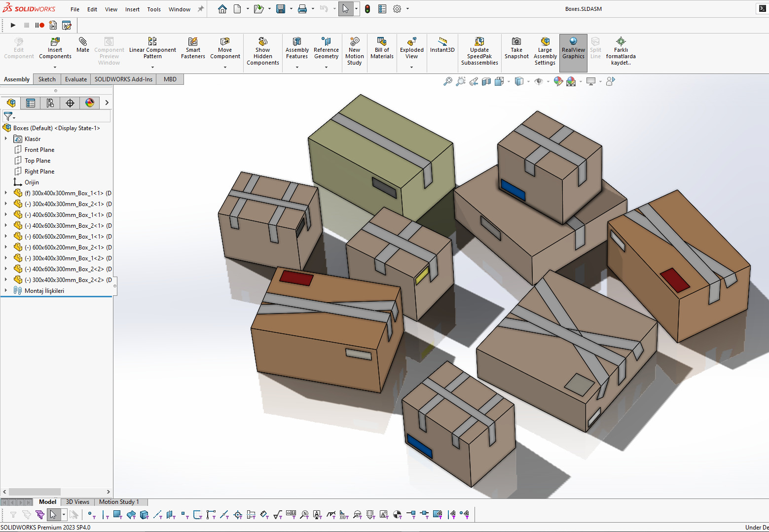This screenshot has height=532, width=769.
Task: Toggle the Hide/Show Items eye icon
Action: (539, 81)
